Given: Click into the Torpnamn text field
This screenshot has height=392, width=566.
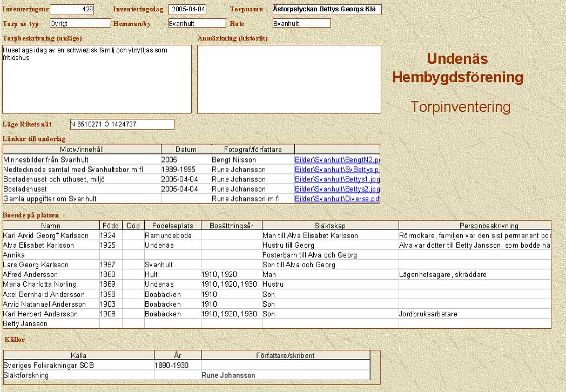Looking at the screenshot, I should click(x=326, y=10).
